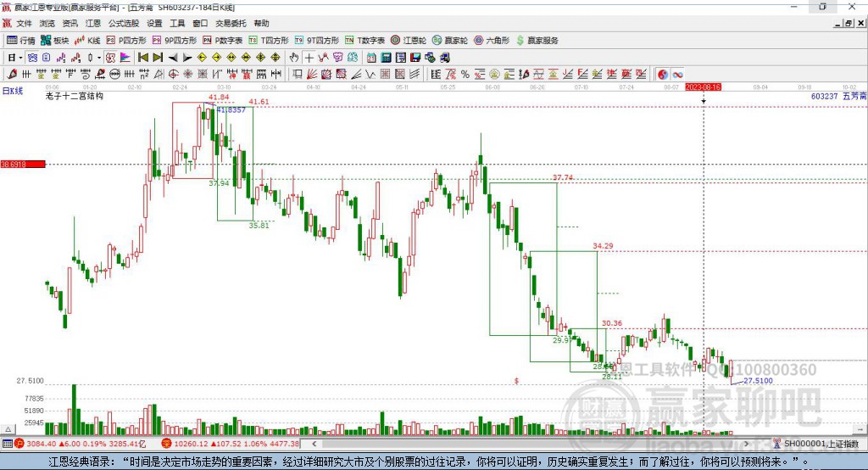Select the 日 daily period button
The height and width of the screenshot is (470, 868).
pos(11,58)
